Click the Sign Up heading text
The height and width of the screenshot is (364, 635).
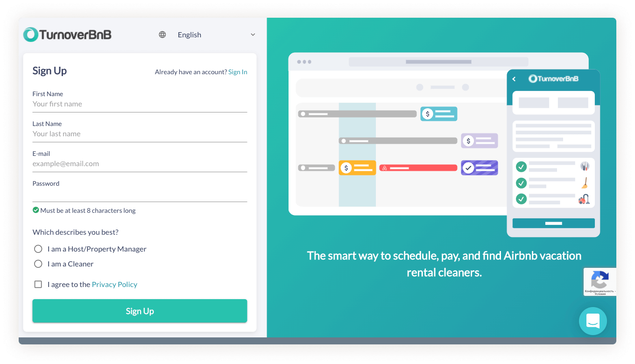[x=49, y=71]
